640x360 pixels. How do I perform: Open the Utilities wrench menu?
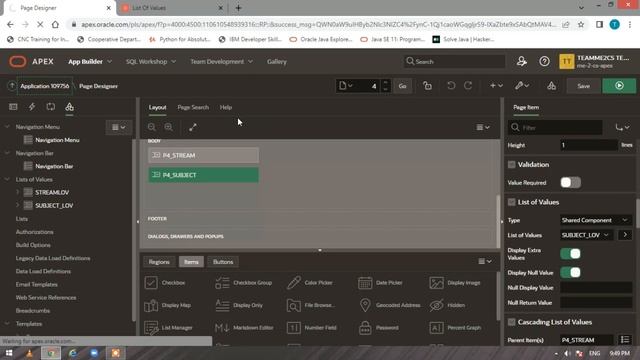coord(522,86)
